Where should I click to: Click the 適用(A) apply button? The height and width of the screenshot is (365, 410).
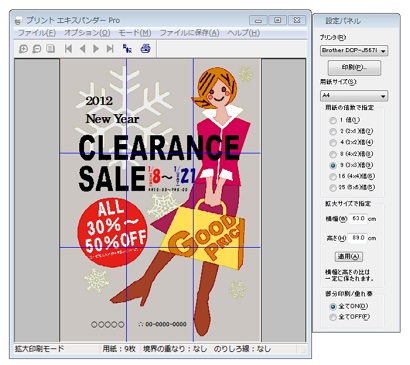(x=348, y=256)
